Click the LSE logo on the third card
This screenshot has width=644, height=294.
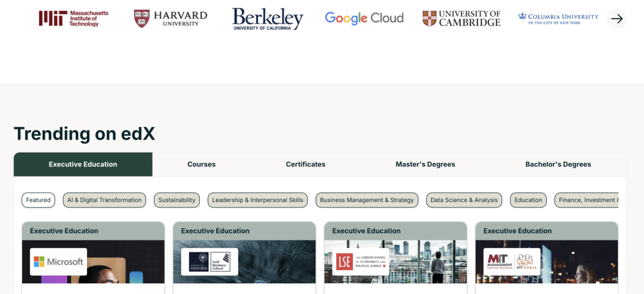point(361,262)
